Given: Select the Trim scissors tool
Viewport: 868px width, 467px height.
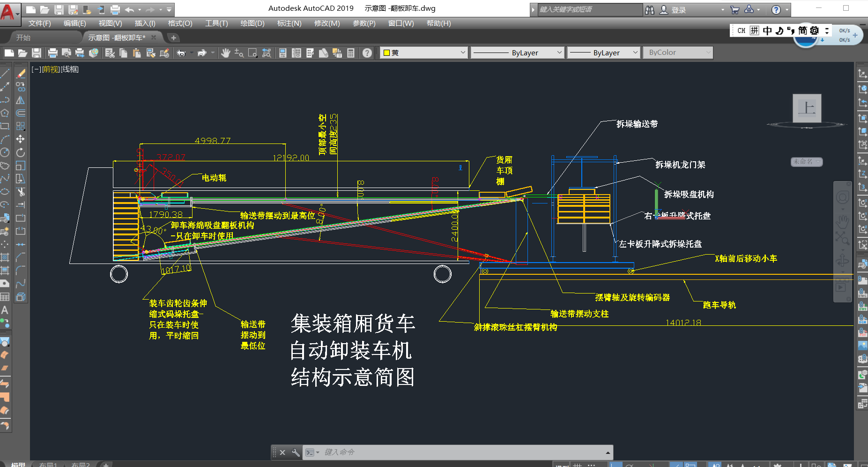Looking at the screenshot, I should tap(21, 192).
